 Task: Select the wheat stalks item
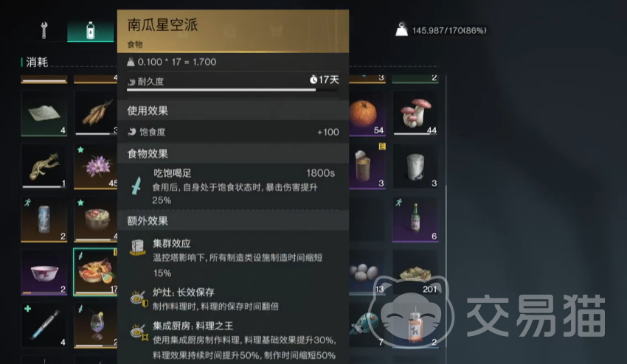pyautogui.click(x=96, y=113)
